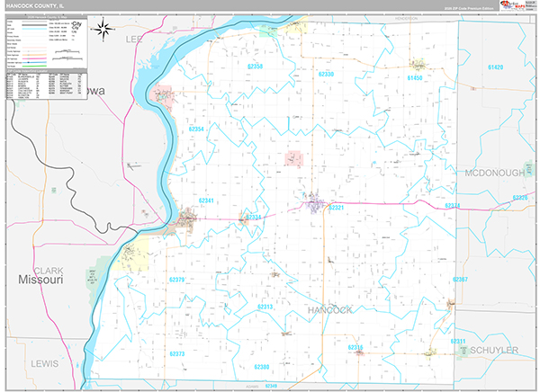Click the MCDONOUGH county name label

coord(494,173)
